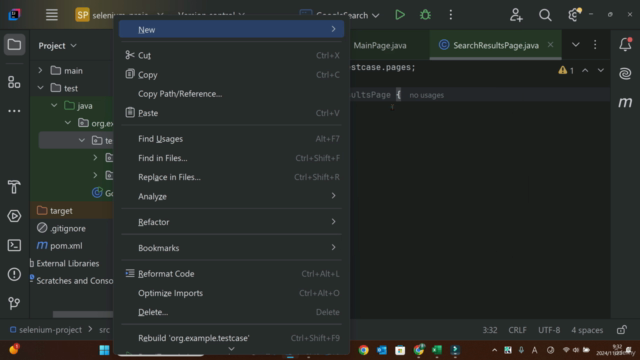
Task: Select Copy Path/Reference
Action: tap(231, 94)
